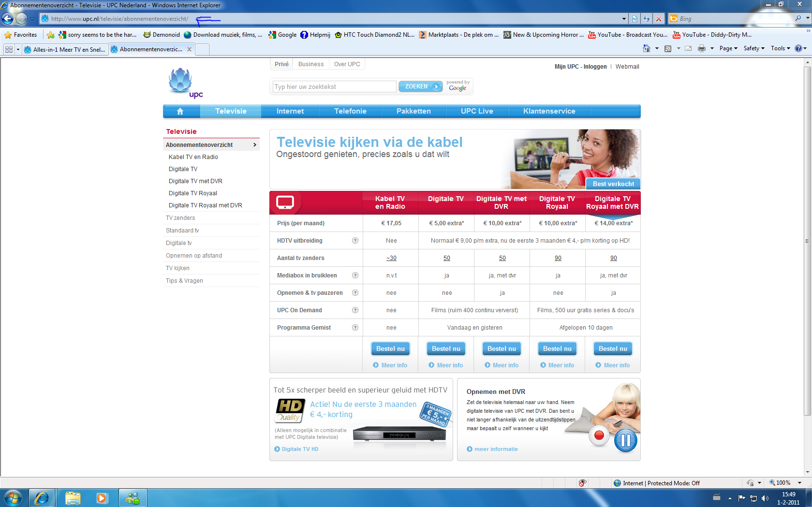Open the Telefonie navigation tab
The image size is (812, 507).
(x=350, y=111)
